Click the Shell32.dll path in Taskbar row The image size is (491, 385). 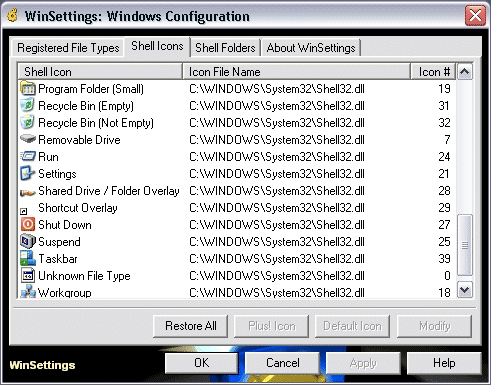pos(277,259)
